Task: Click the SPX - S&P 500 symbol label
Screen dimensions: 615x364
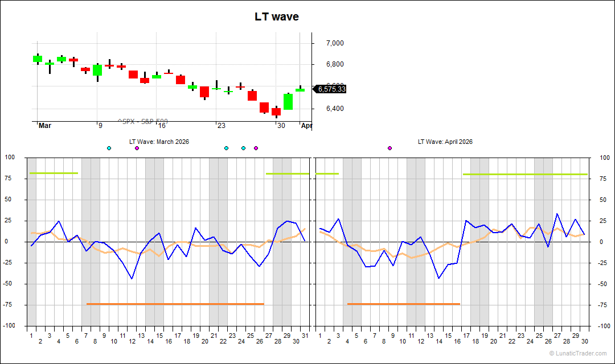Action: [142, 122]
